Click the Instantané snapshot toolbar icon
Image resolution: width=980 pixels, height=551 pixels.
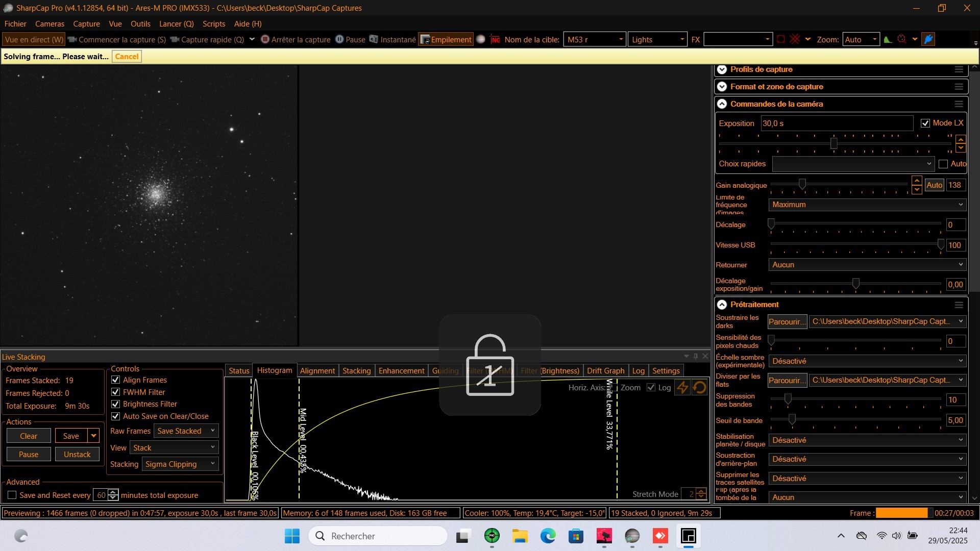coord(374,39)
